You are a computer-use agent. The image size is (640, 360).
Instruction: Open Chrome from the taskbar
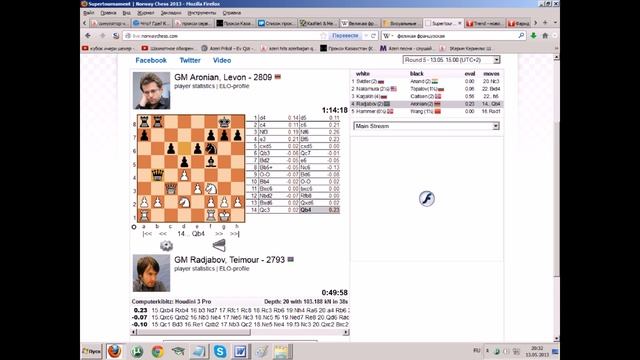point(158,351)
